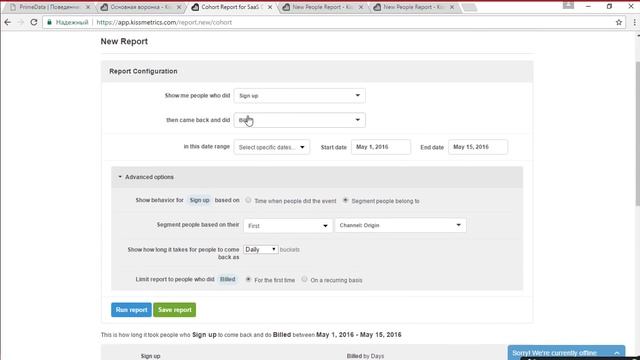Open a new browser tab
Image resolution: width=640 pixels, height=360 pixels.
469,7
